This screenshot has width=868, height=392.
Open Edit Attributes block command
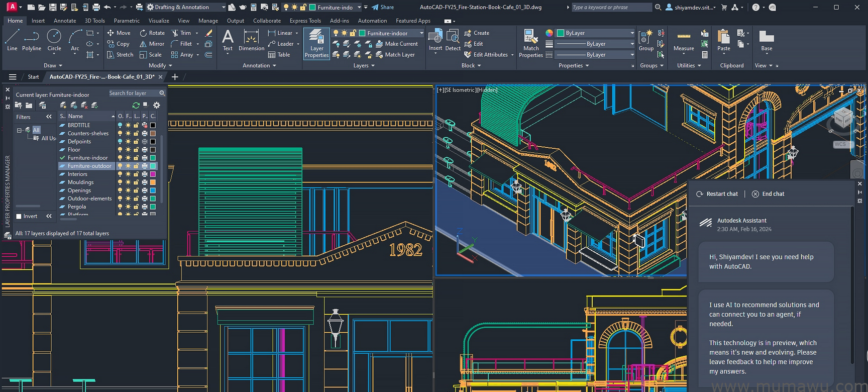(x=487, y=55)
